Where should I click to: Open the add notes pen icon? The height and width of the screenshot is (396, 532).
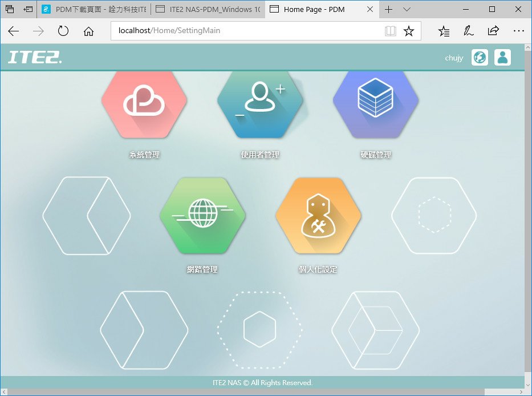click(x=469, y=31)
